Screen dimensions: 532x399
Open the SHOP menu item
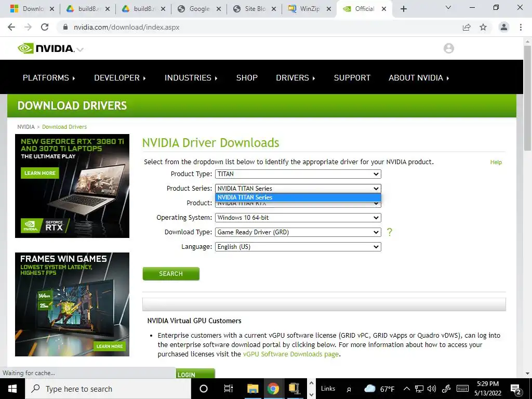(x=247, y=78)
